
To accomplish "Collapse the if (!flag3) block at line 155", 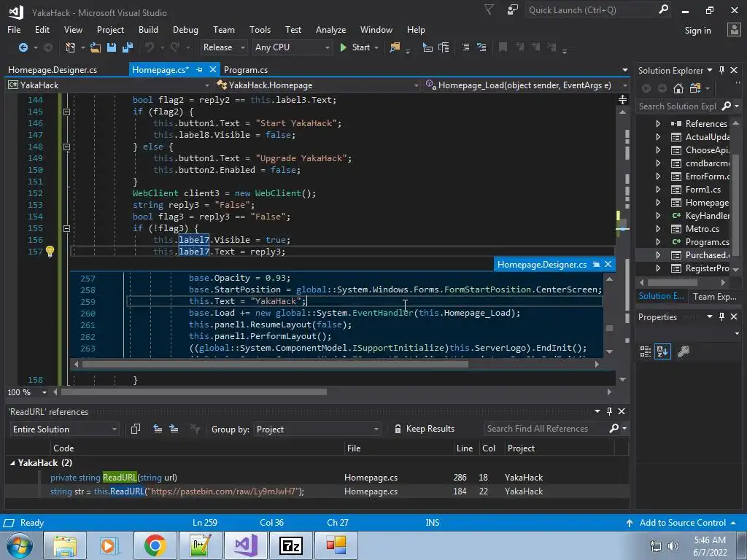I will (x=66, y=228).
